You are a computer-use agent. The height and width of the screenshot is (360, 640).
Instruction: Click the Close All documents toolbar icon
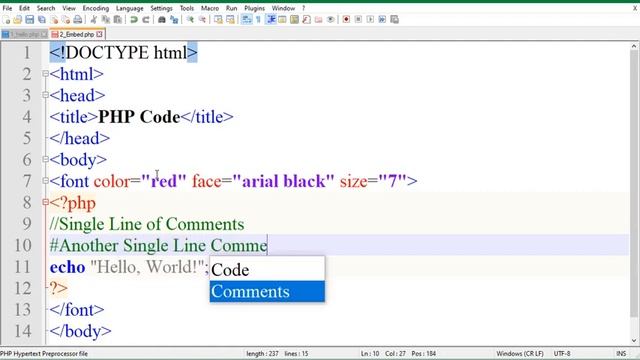click(x=66, y=19)
